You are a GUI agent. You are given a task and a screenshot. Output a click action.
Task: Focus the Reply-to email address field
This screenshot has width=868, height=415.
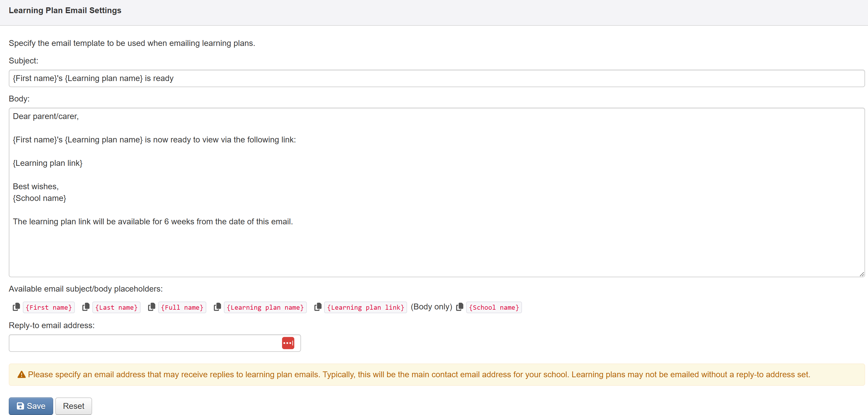tap(145, 343)
